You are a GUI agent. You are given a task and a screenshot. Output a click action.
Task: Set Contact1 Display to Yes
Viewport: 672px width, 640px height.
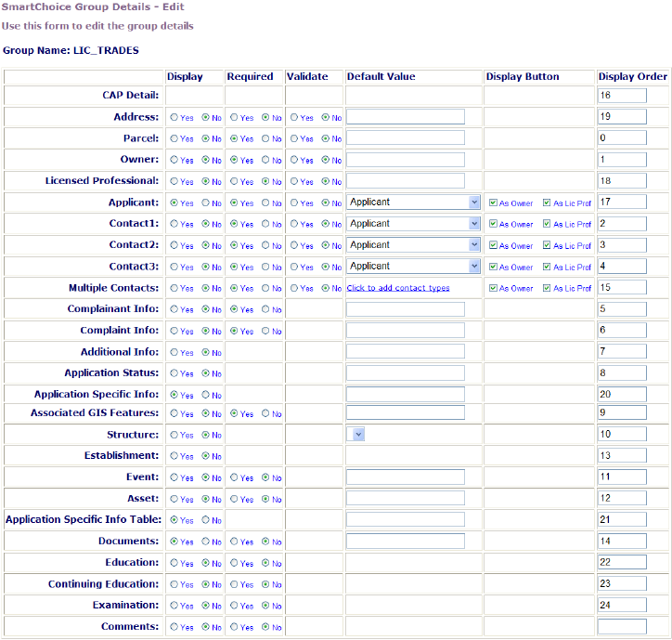pyautogui.click(x=174, y=224)
